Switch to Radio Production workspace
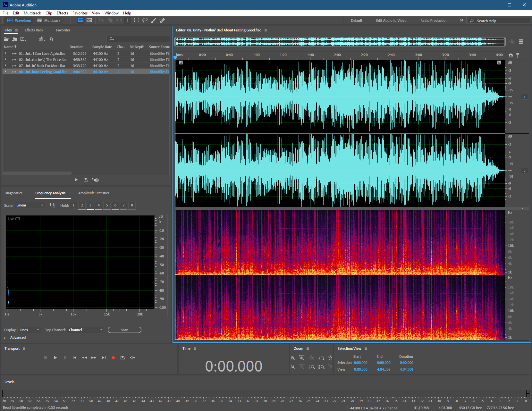Viewport: 532px width, 411px height. click(434, 21)
